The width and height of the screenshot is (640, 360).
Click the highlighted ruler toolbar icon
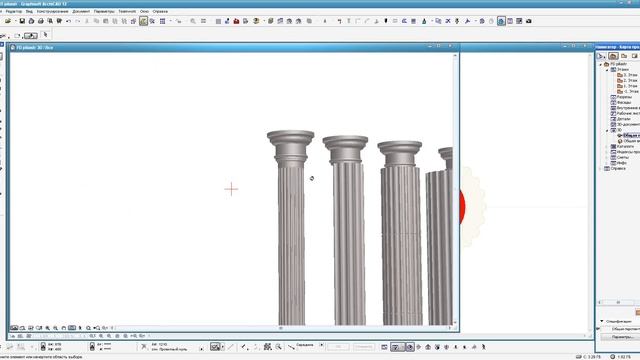tap(143, 21)
